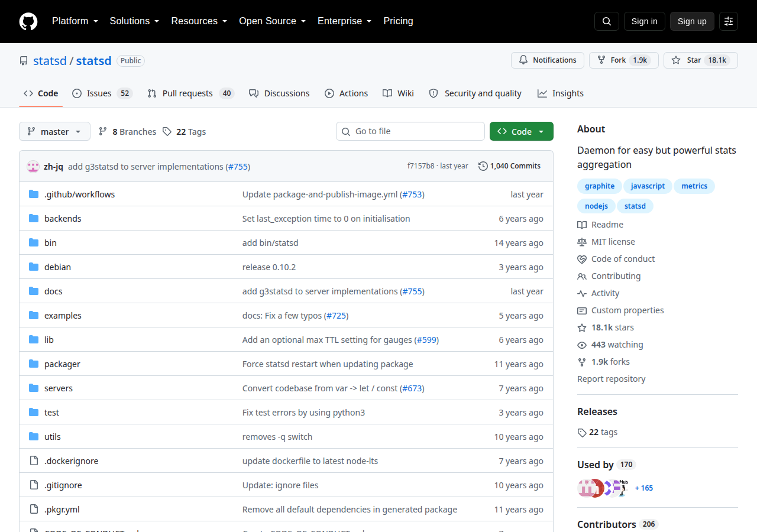Click the graphite topic tag

(600, 186)
